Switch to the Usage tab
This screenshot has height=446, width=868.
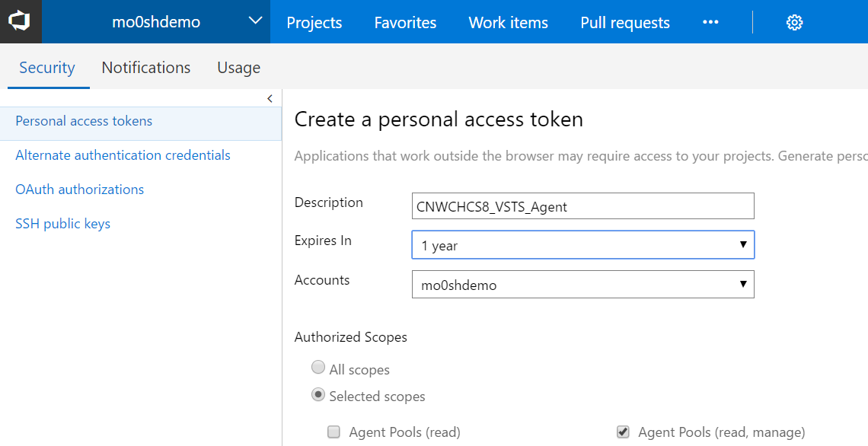238,68
